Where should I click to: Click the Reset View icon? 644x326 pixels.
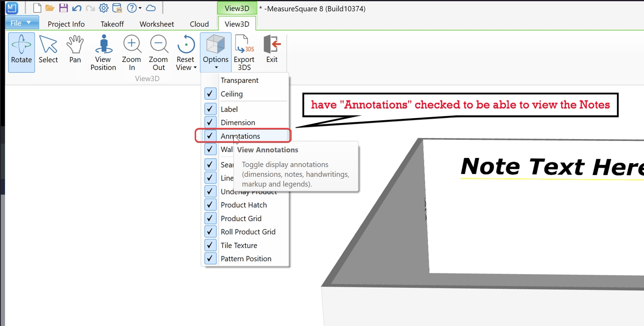click(186, 44)
